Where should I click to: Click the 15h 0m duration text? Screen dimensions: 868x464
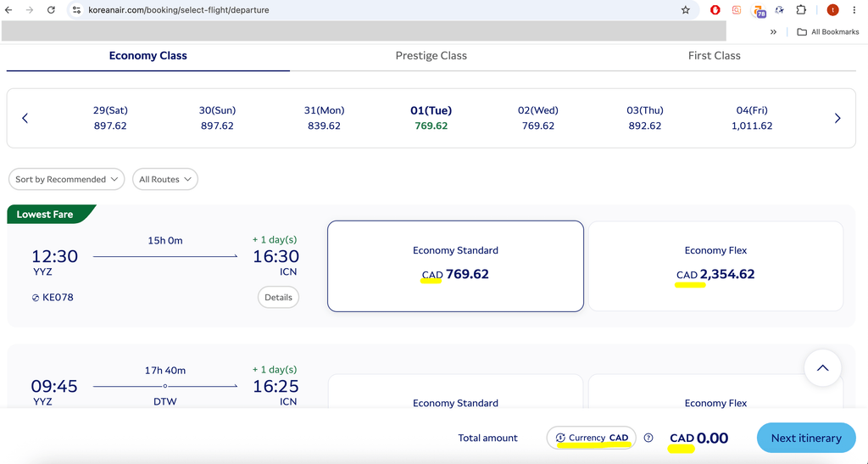[165, 240]
